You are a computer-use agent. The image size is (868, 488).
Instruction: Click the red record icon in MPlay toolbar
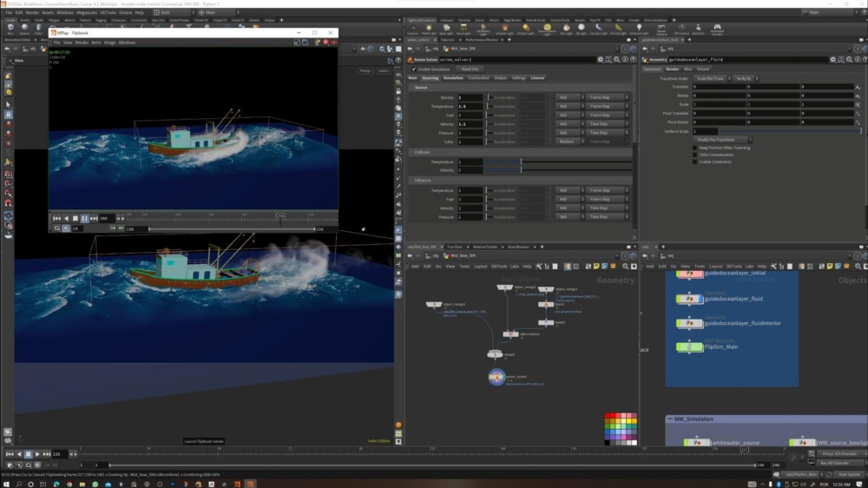[326, 42]
